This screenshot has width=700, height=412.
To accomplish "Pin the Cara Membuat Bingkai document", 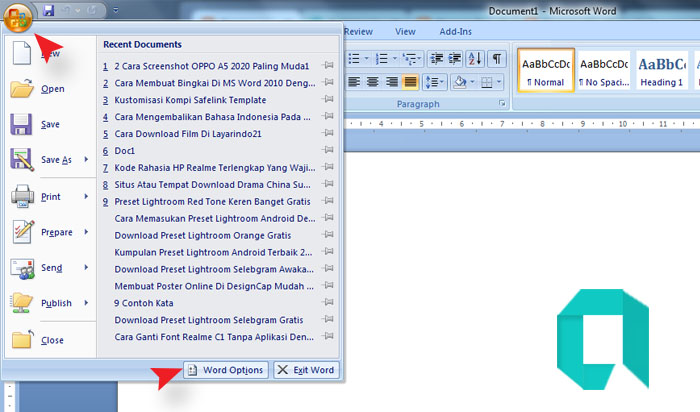I will click(x=328, y=82).
